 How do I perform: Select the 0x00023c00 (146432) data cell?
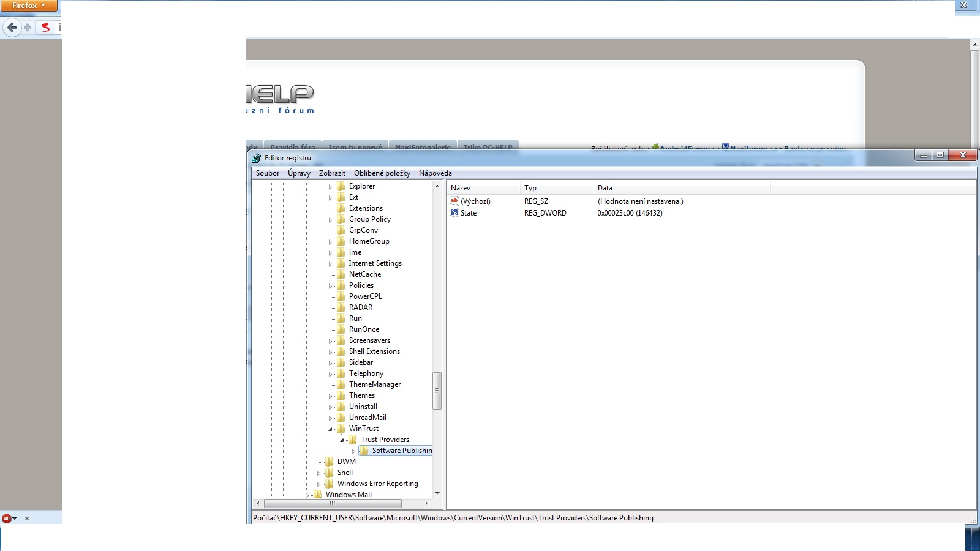630,213
